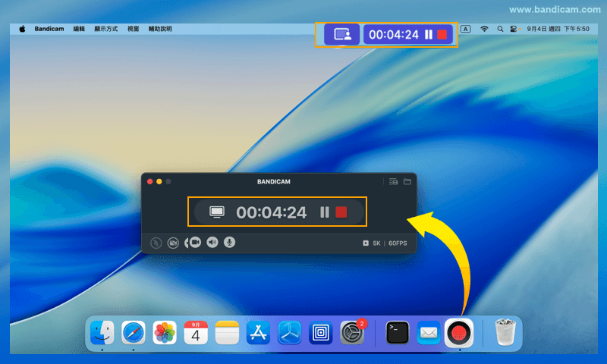This screenshot has width=607, height=364.
Task: Open the recordings list icon in title bar
Action: 393,182
